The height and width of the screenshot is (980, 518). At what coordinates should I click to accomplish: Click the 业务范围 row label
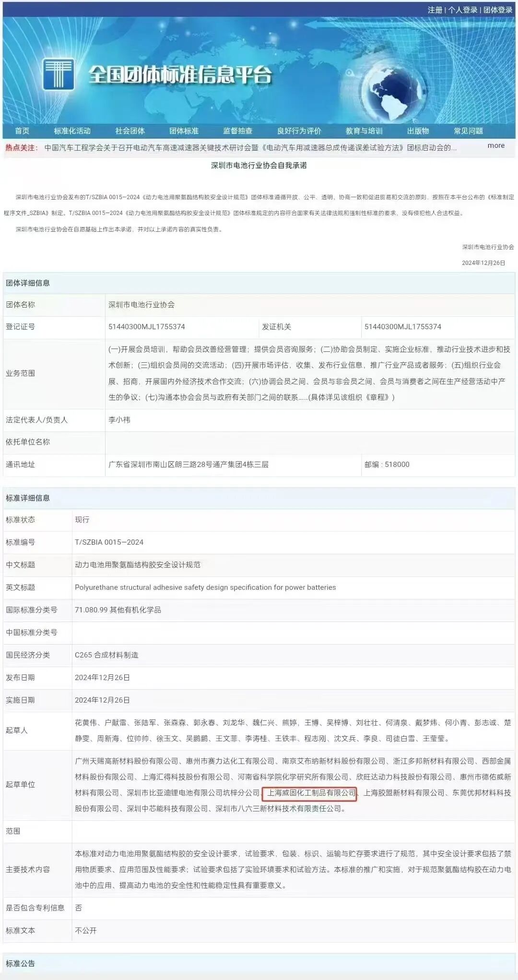21,373
